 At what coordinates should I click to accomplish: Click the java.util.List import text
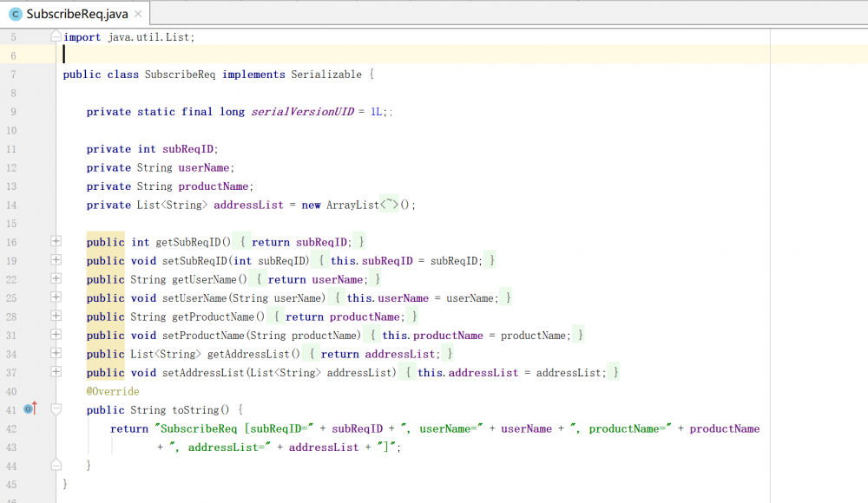pyautogui.click(x=148, y=37)
